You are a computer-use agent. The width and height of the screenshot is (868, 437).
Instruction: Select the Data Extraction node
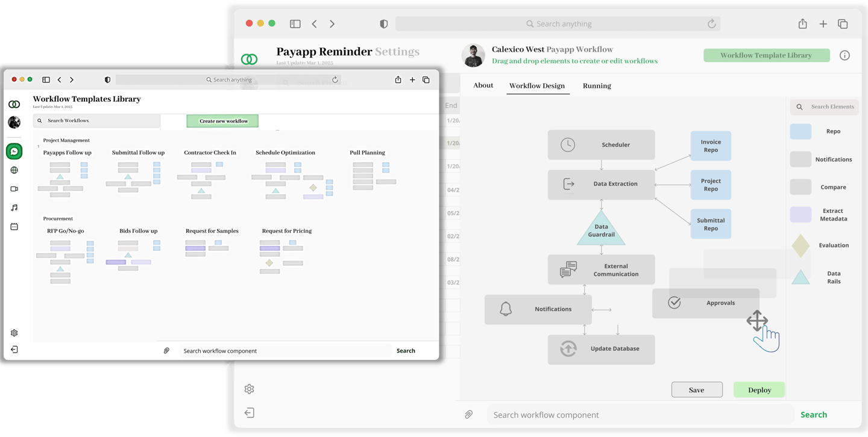601,184
